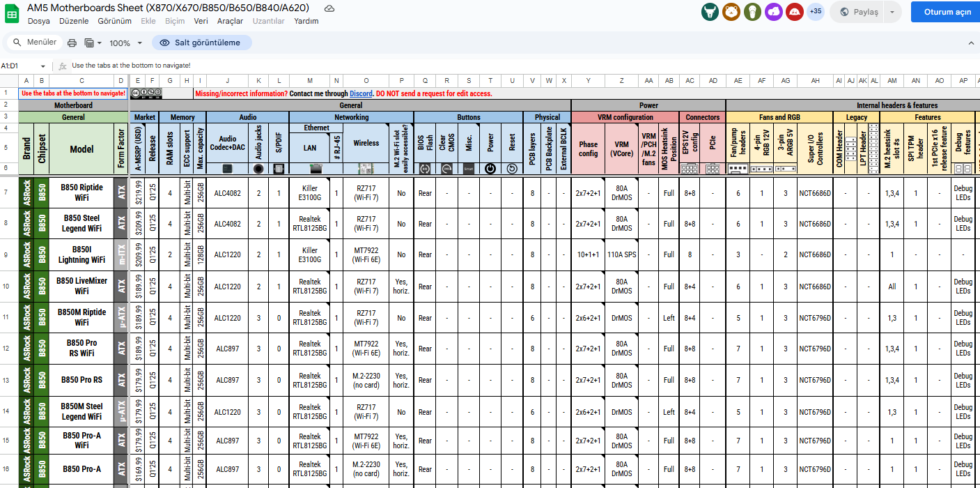Select the audio jack icon cell

(258, 169)
